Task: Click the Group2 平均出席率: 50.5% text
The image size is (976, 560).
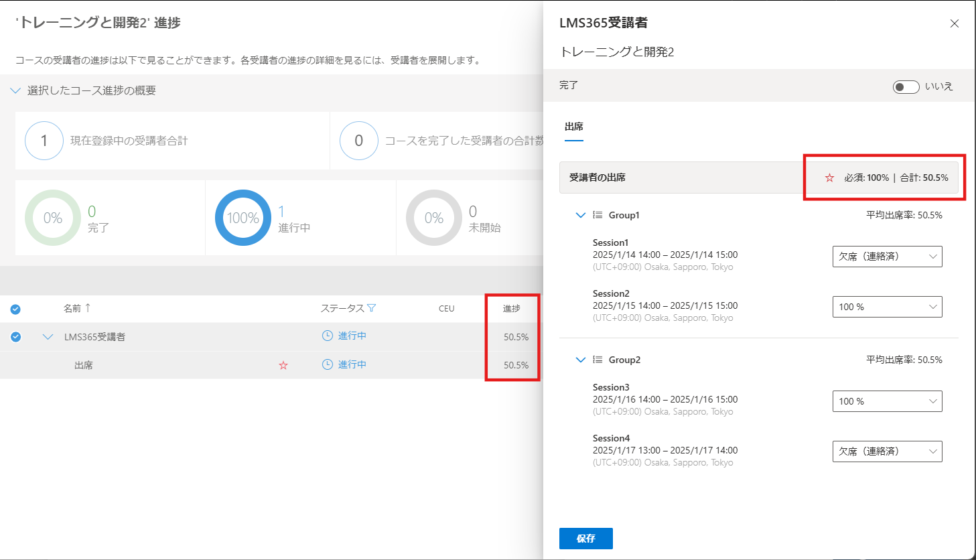Action: tap(904, 360)
